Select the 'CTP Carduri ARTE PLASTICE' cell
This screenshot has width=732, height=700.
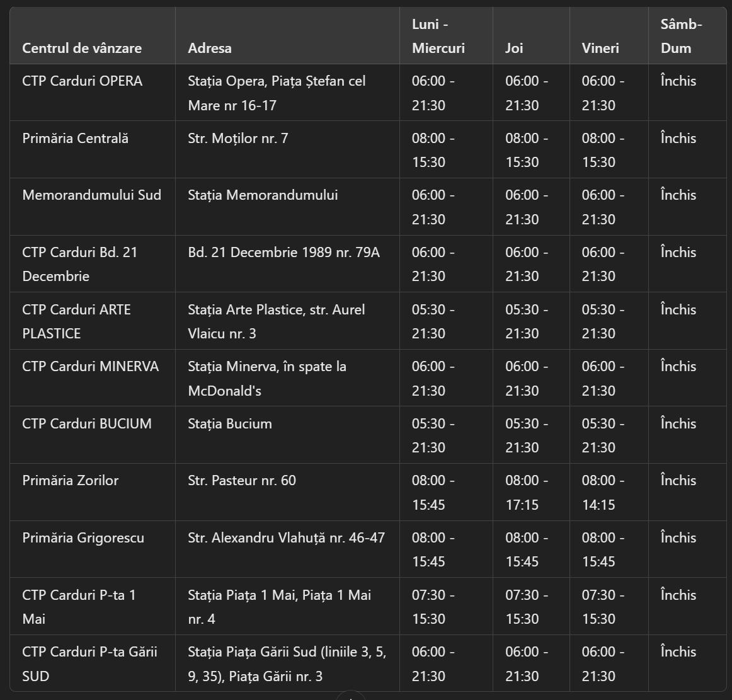point(76,321)
